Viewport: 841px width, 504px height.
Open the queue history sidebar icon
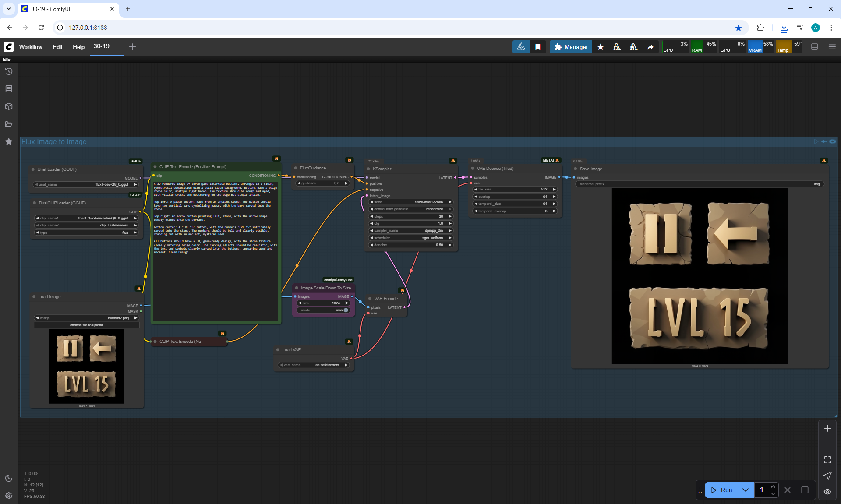pyautogui.click(x=9, y=71)
